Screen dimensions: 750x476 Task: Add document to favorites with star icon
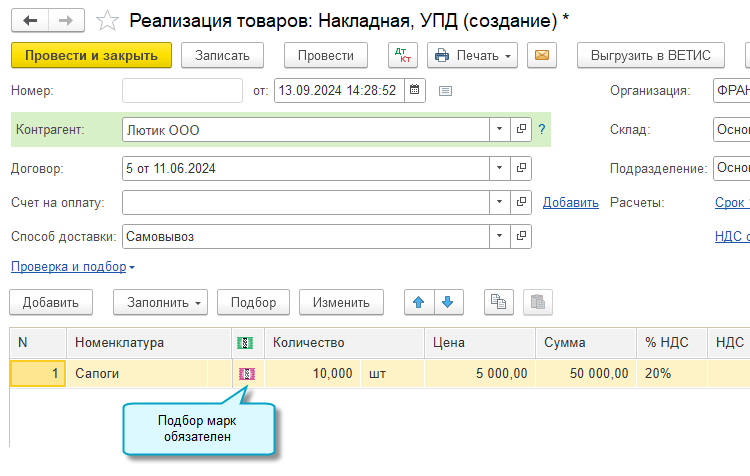tap(107, 21)
